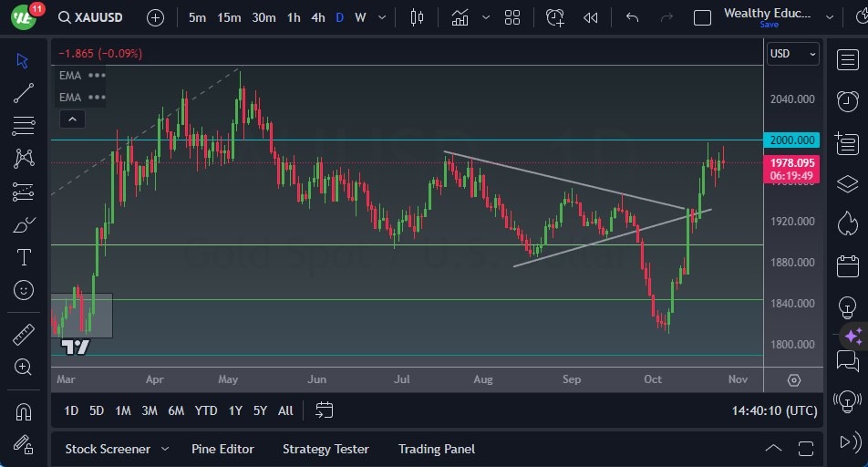Open the Fibonacci retracement tools

point(24,126)
